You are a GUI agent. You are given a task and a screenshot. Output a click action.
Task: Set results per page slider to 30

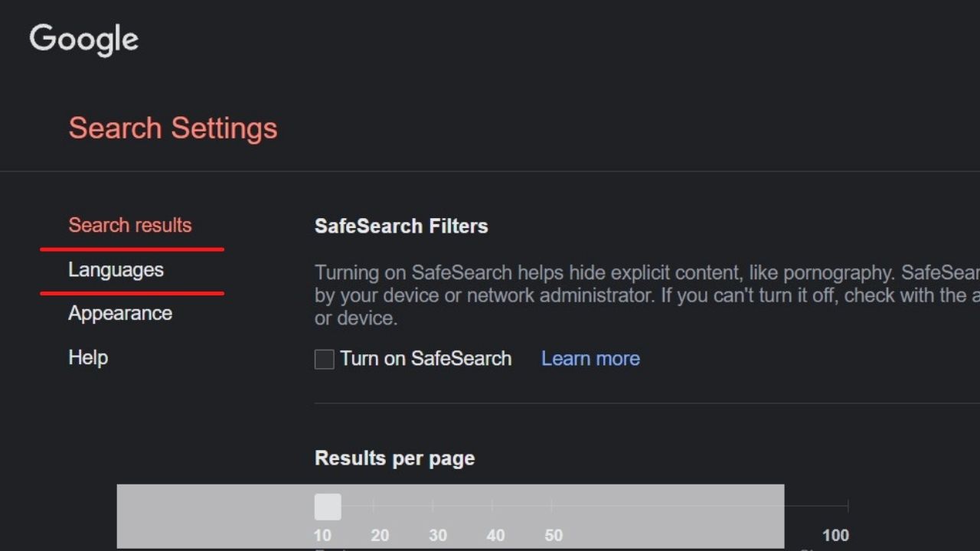pyautogui.click(x=433, y=506)
